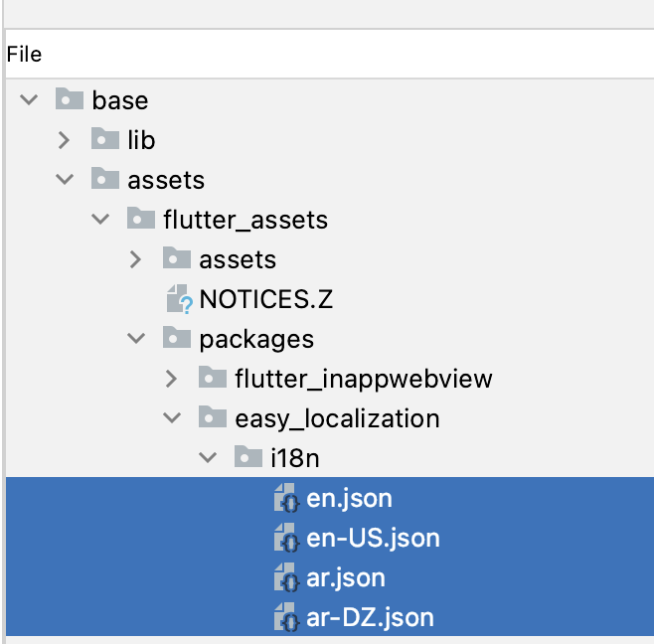Collapse the packages folder
654x644 pixels.
pos(136,338)
